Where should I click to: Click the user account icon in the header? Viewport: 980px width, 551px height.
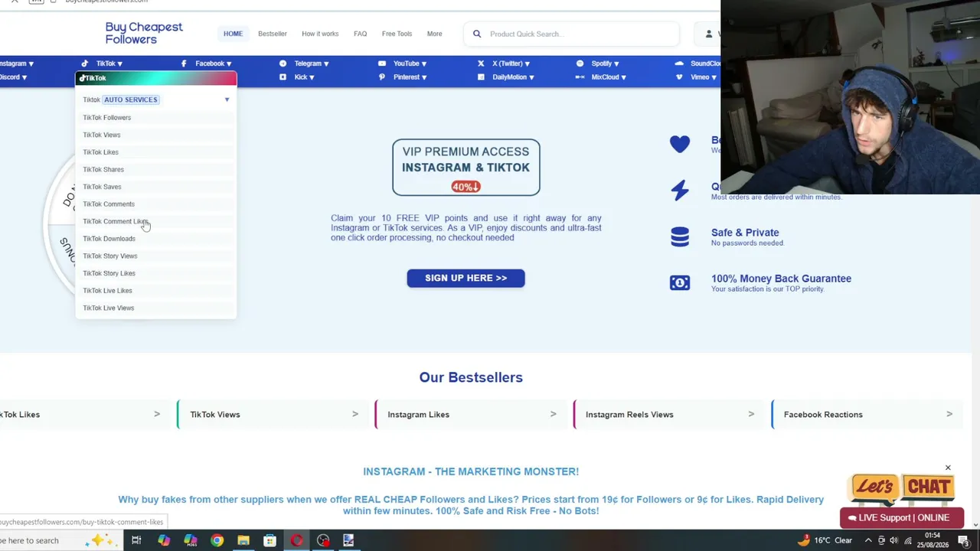click(709, 34)
